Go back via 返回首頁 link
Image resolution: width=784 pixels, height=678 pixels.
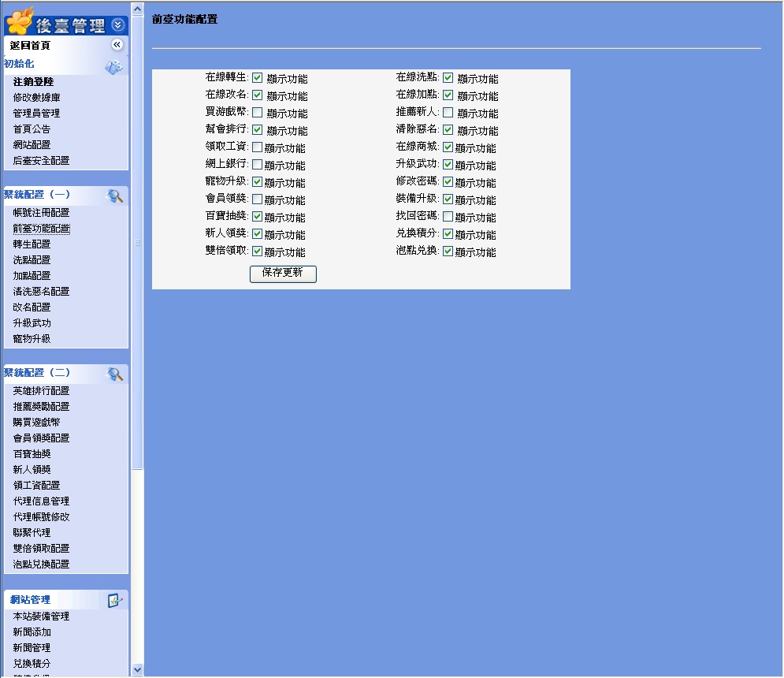point(30,46)
